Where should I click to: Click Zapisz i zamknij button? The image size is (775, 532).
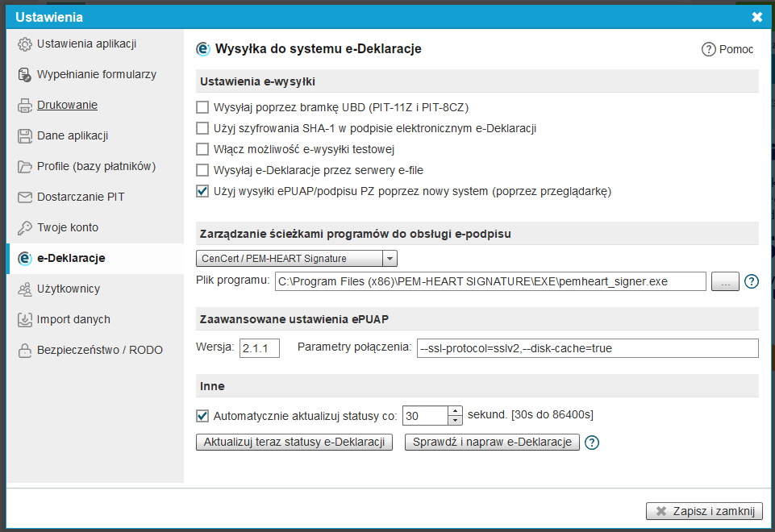click(x=704, y=511)
